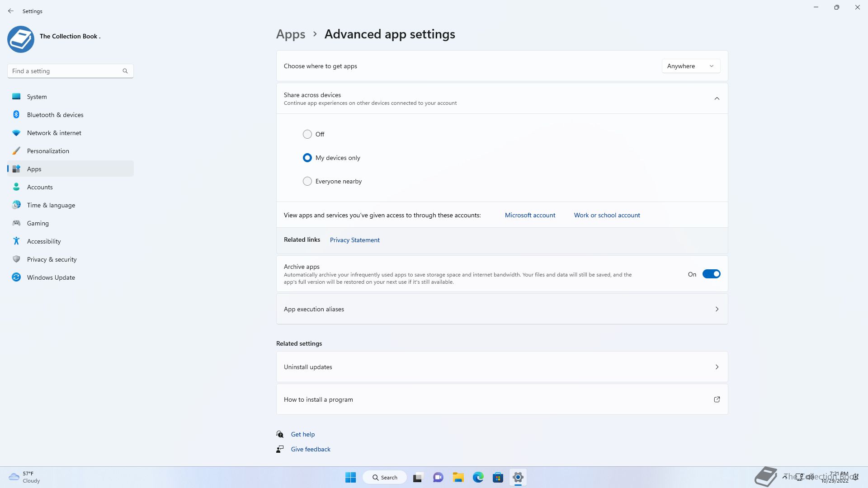Open Accounts settings category
Screen dimensions: 868x488
71,187
